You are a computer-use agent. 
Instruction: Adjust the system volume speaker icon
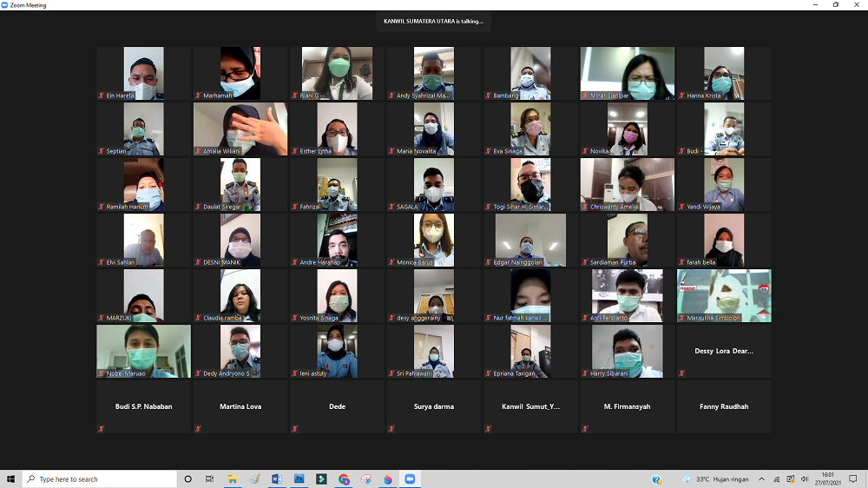click(805, 479)
